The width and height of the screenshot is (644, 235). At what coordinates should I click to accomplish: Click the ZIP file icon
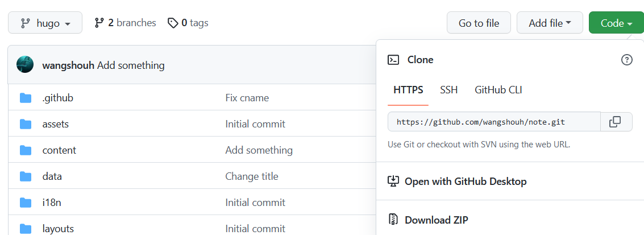click(393, 220)
